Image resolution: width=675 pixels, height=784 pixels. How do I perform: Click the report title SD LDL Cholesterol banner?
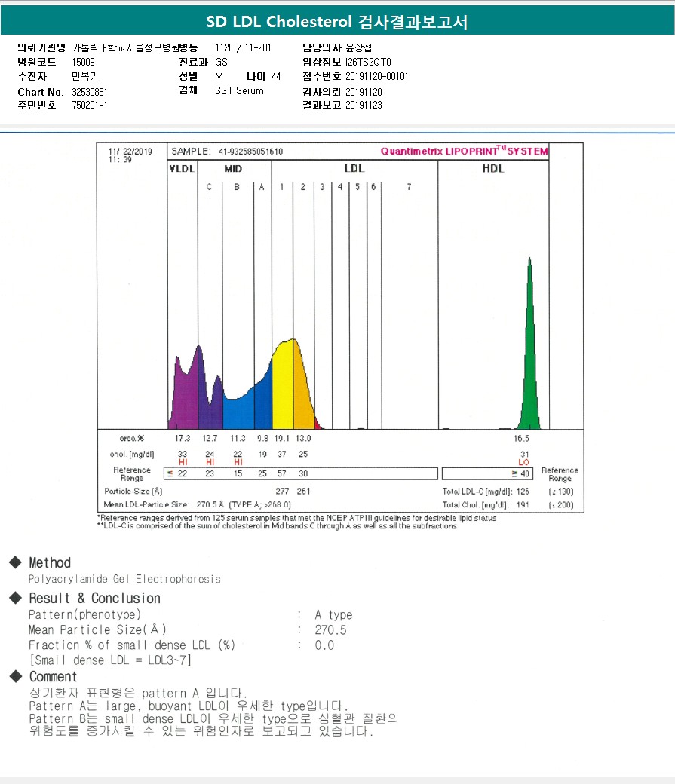tap(337, 22)
